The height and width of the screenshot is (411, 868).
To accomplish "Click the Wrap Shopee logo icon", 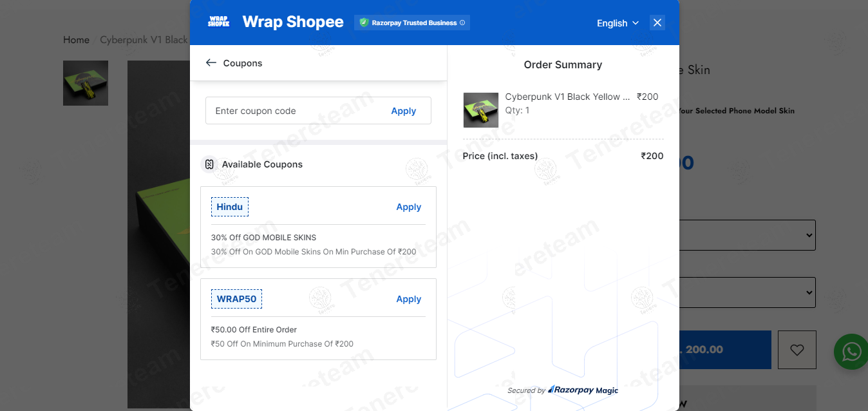I will [218, 21].
